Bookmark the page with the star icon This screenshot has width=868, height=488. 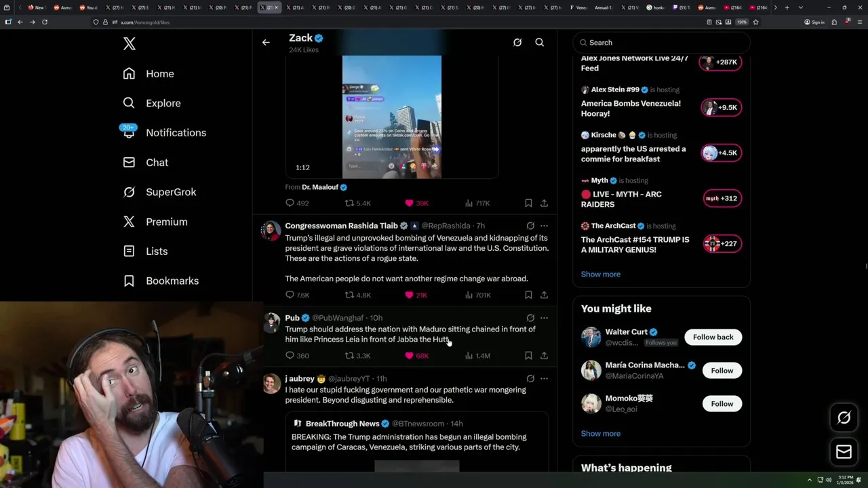pos(755,22)
